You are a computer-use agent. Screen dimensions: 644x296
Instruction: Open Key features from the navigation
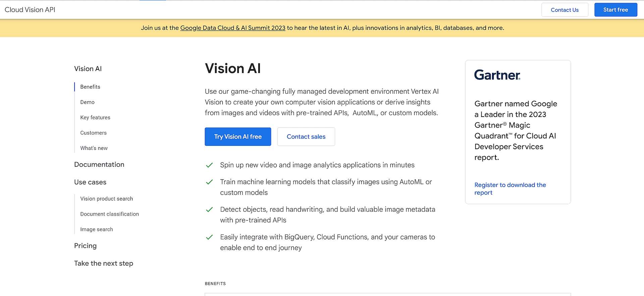click(x=95, y=117)
